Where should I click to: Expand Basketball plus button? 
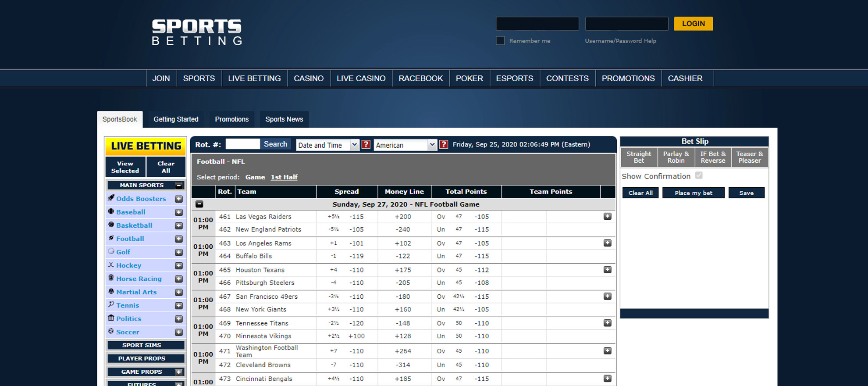[x=179, y=226]
